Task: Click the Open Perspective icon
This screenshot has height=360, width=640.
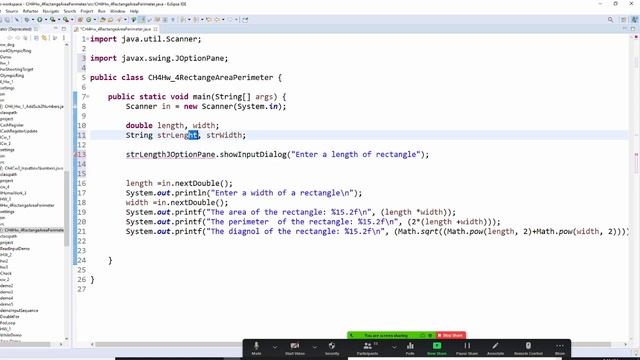Action: pos(623,20)
